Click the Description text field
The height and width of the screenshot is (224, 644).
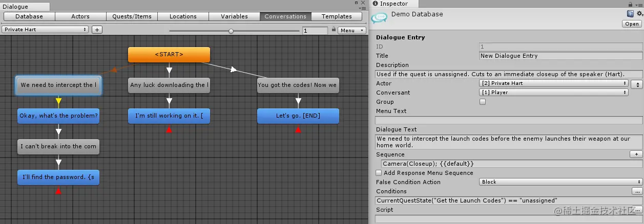coord(509,74)
